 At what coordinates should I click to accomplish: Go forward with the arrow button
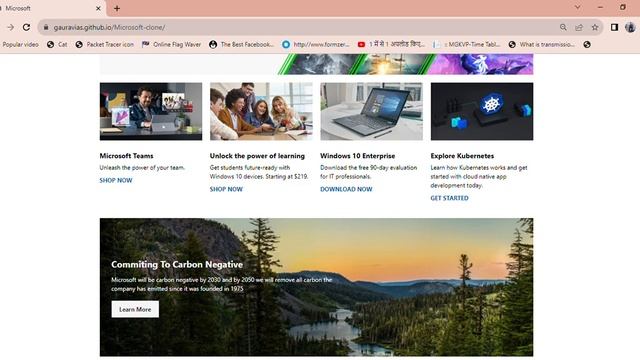pos(11,27)
